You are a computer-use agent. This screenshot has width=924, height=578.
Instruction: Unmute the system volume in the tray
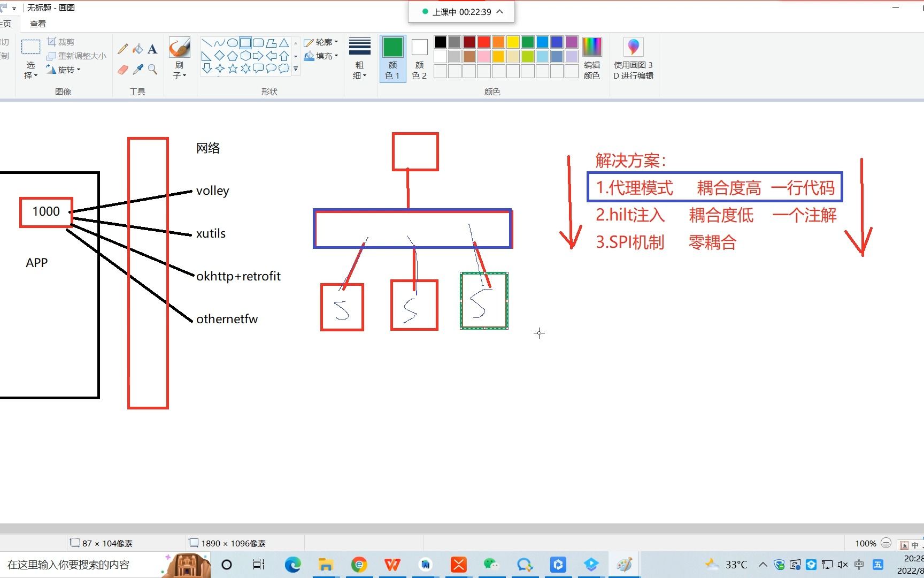coord(843,565)
